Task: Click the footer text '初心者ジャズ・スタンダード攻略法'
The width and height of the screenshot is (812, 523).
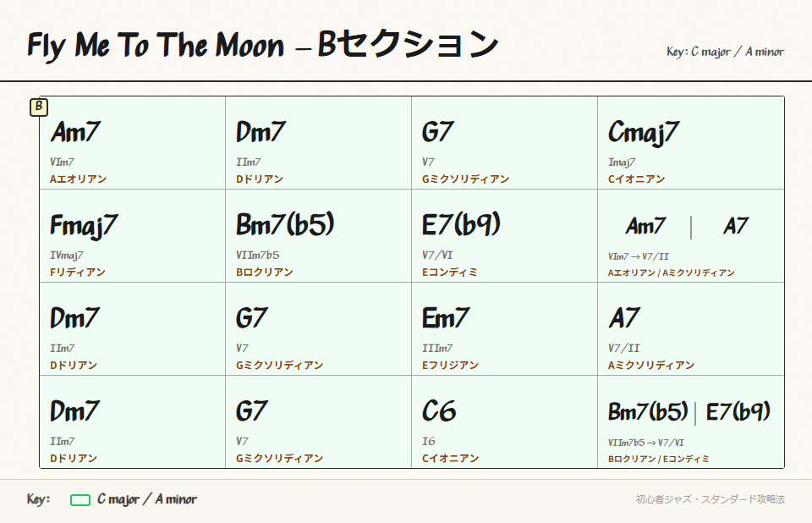Action: pos(710,499)
